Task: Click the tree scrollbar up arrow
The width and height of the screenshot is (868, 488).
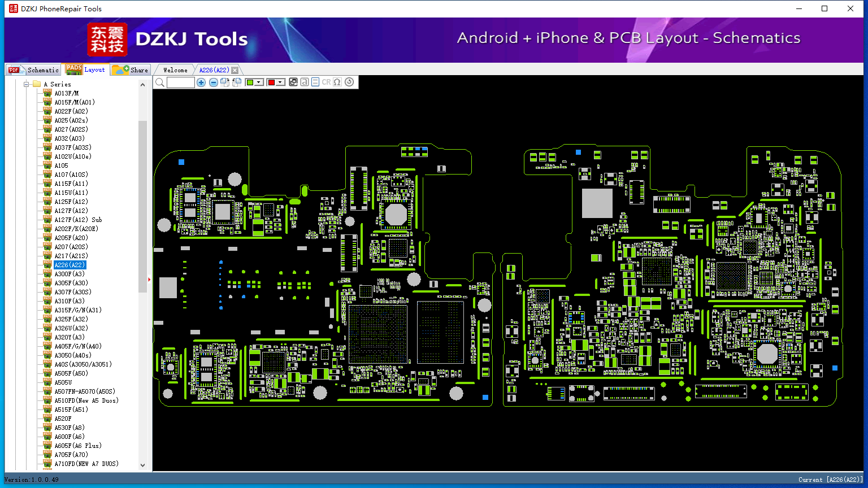Action: [x=142, y=85]
